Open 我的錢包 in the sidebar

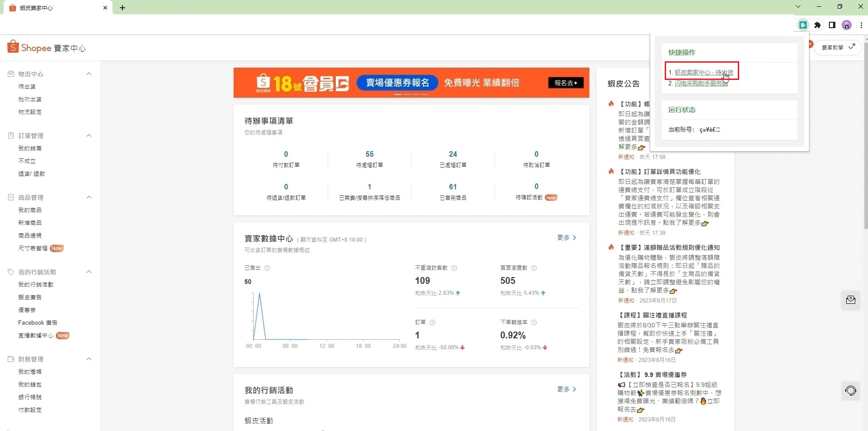tap(30, 384)
